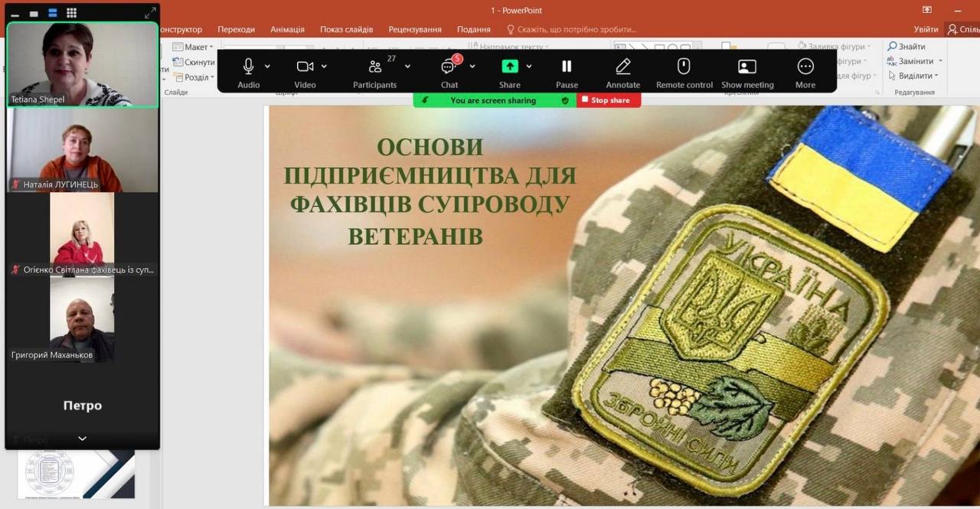Image resolution: width=980 pixels, height=509 pixels.
Task: Open the Показ слайдів ribbon tab
Action: (346, 29)
